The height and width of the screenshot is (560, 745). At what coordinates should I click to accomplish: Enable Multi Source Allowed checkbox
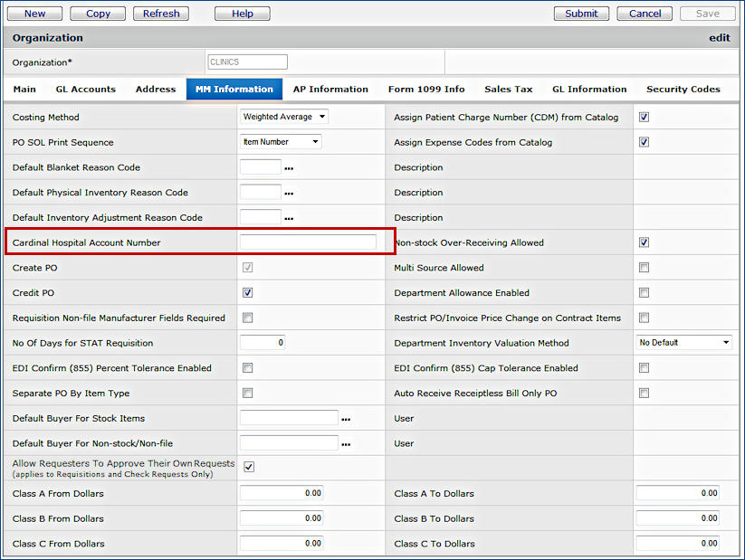[x=644, y=268]
